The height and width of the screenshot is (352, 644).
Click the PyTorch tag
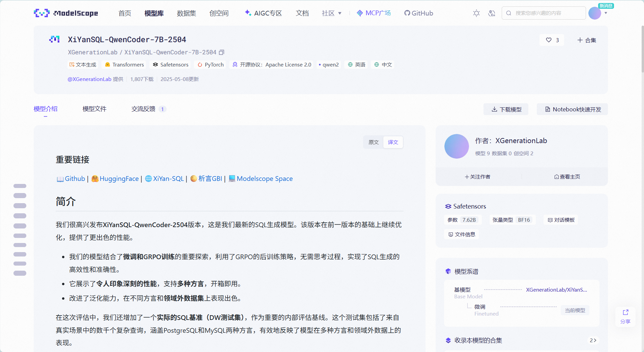pos(210,64)
